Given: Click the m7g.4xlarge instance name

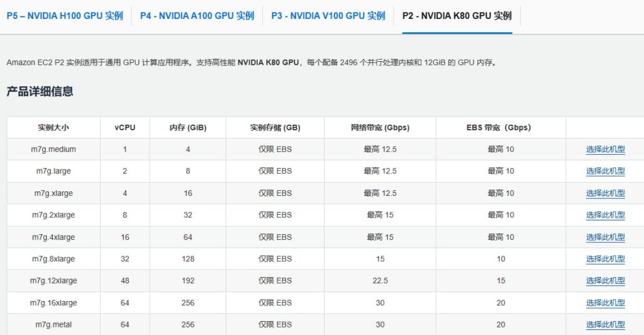Looking at the screenshot, I should (x=53, y=237).
